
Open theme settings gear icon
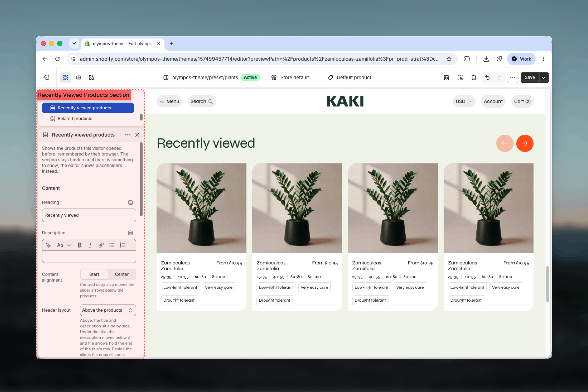pos(79,77)
